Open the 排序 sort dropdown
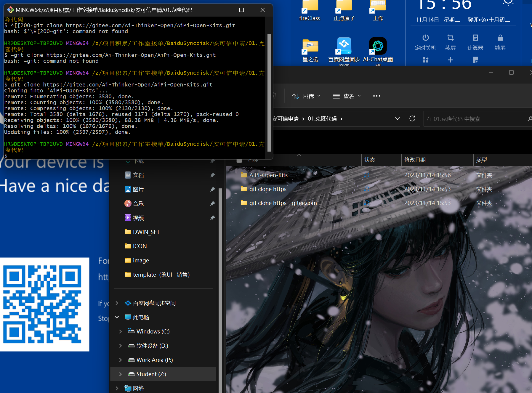Image resolution: width=532 pixels, height=393 pixels. [306, 96]
